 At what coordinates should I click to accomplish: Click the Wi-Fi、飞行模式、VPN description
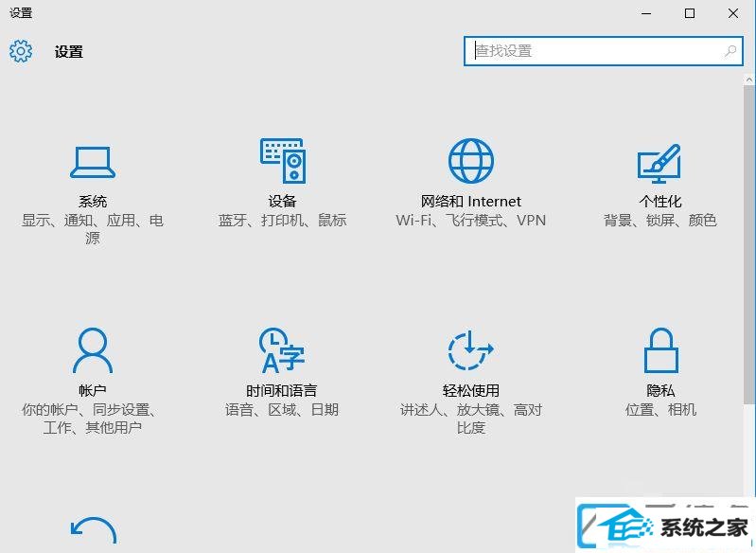coord(470,221)
